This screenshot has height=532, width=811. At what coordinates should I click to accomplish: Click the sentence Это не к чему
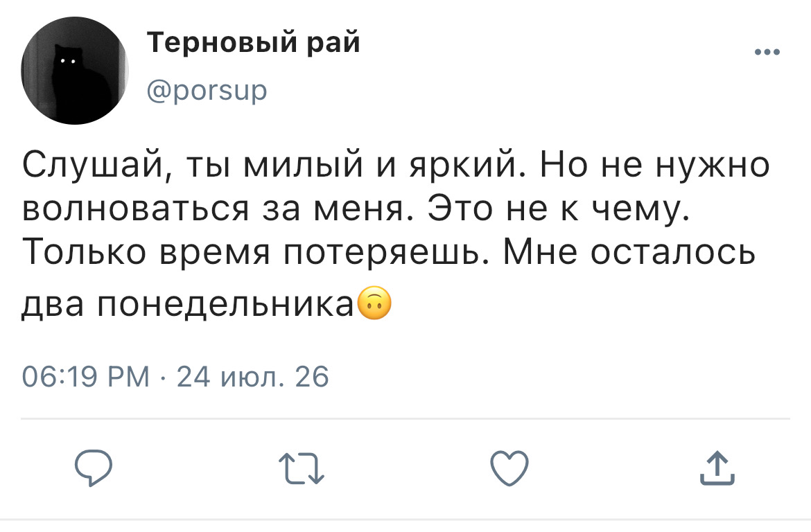tap(559, 209)
